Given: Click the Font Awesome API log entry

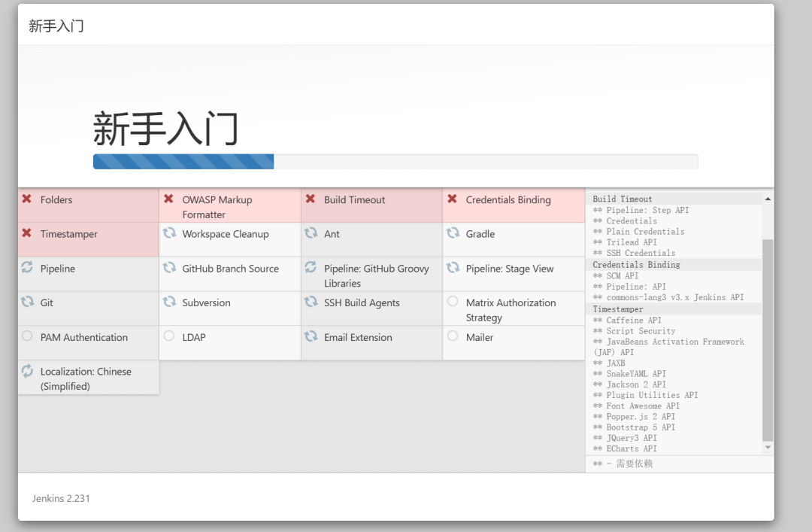Looking at the screenshot, I should [x=636, y=406].
